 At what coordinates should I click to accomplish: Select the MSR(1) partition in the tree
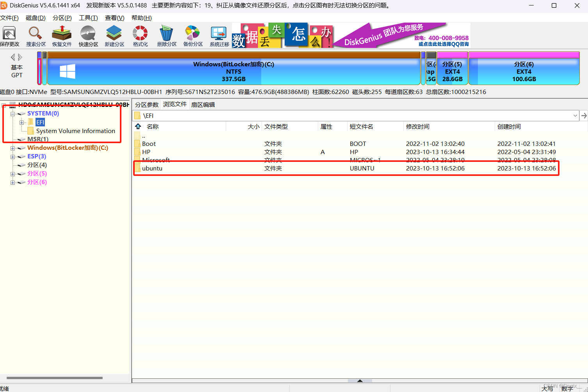pos(38,139)
